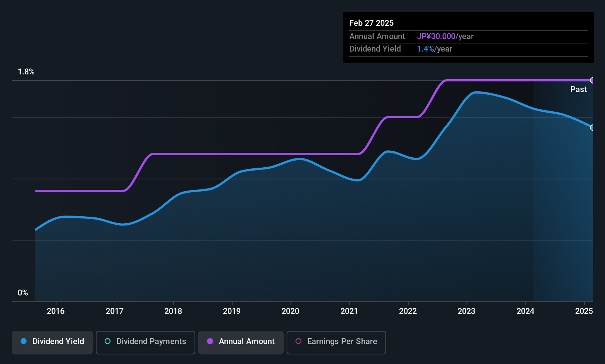Click the 1.4%/year yield value in the tooltip
605x364 pixels.
[434, 49]
